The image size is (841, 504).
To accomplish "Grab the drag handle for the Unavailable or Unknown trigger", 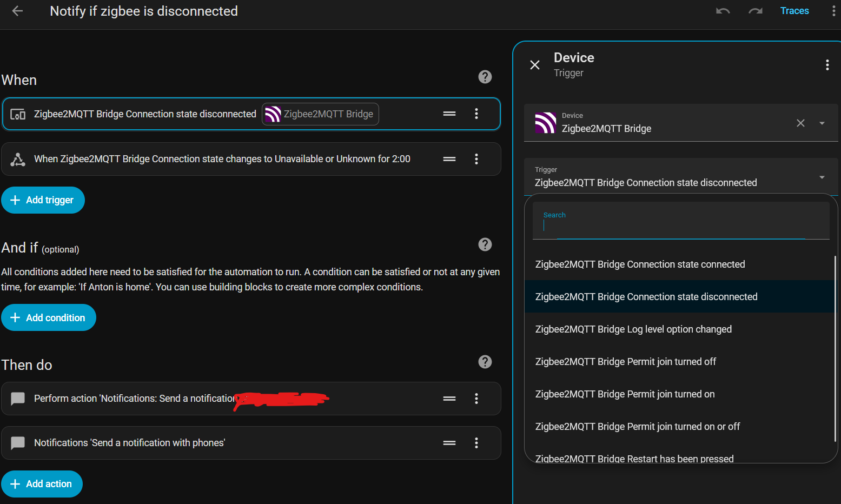I will [449, 159].
